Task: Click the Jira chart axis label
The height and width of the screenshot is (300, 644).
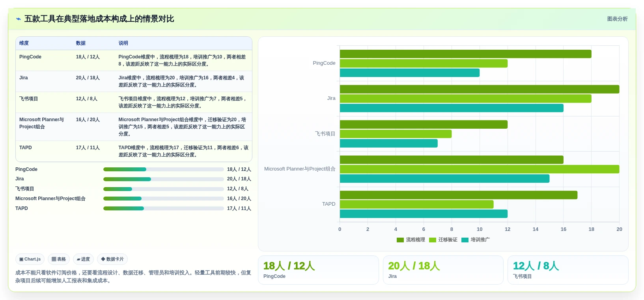Action: click(x=331, y=98)
